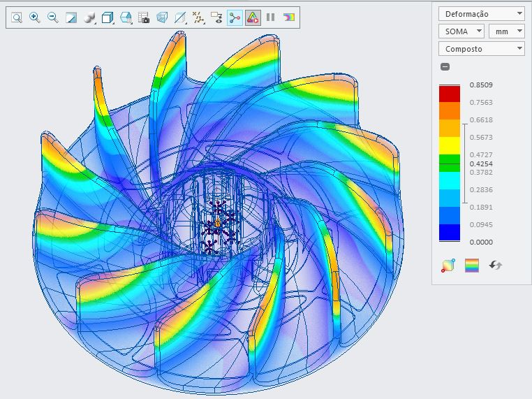Toggle the live simulation triangle button
Image resolution: width=532 pixels, height=399 pixels.
(x=253, y=17)
